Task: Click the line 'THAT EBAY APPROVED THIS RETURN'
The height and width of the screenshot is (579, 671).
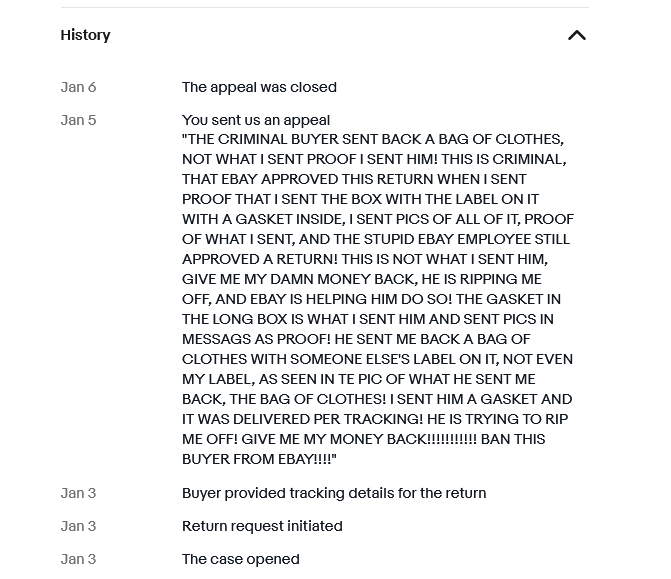Action: [x=354, y=179]
